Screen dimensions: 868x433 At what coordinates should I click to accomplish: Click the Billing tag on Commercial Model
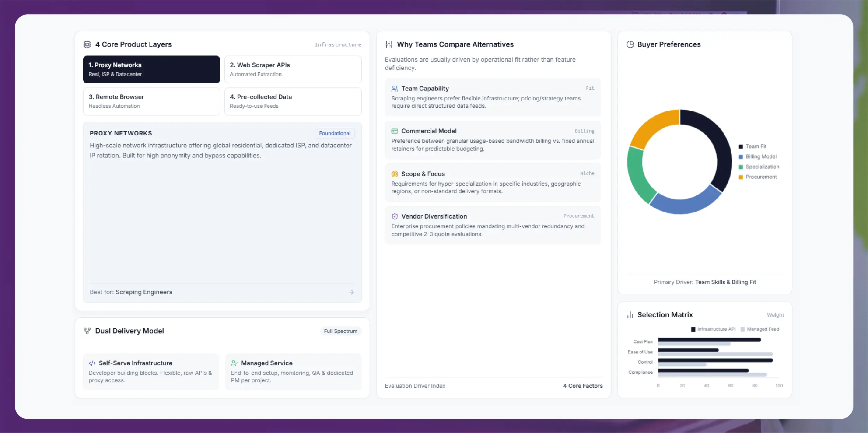point(584,131)
